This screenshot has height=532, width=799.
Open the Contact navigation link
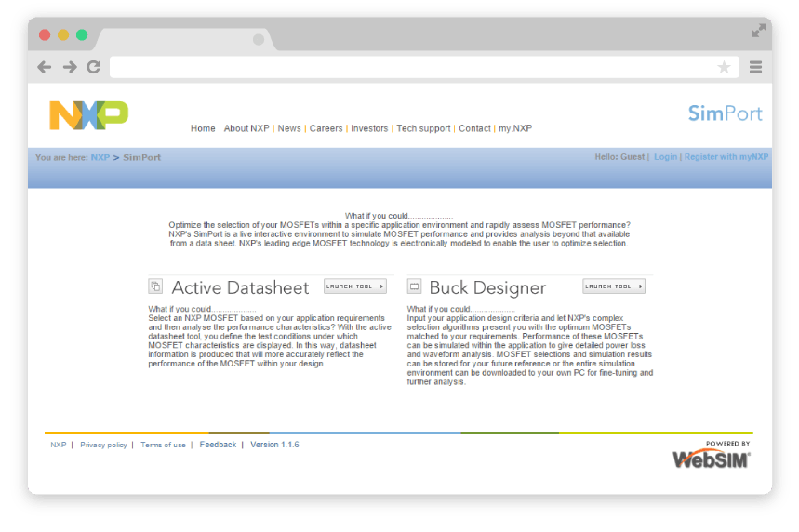tap(474, 128)
